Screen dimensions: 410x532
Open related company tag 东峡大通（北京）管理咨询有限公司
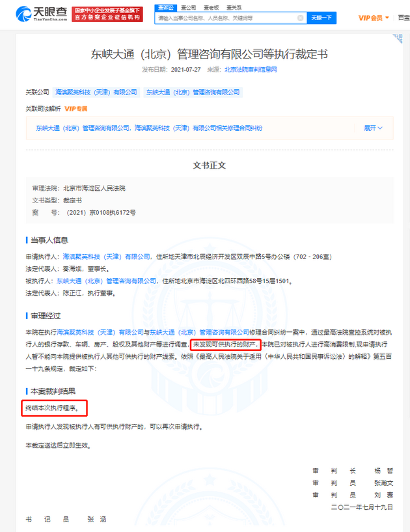193,92
